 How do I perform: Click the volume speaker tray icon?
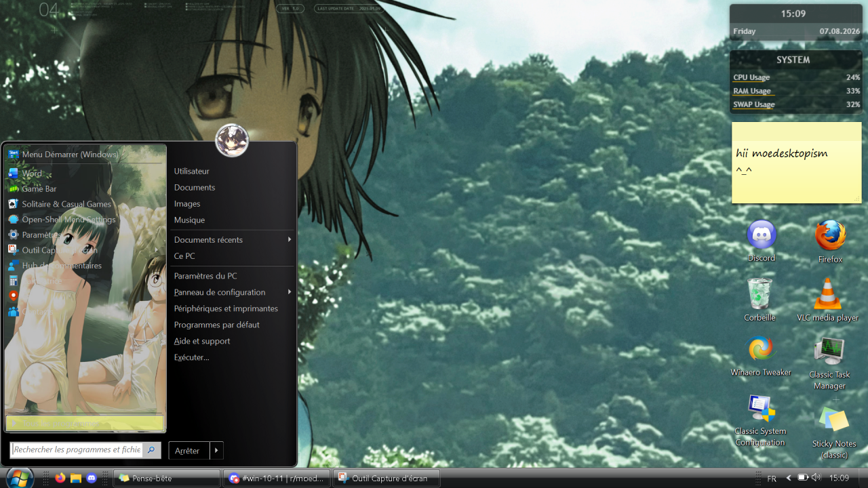click(x=816, y=478)
